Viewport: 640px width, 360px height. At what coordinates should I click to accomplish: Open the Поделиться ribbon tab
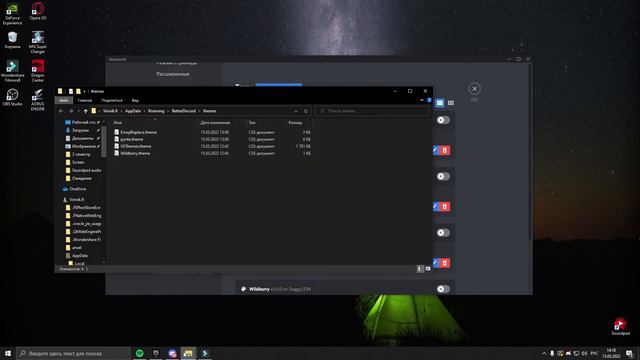point(111,100)
